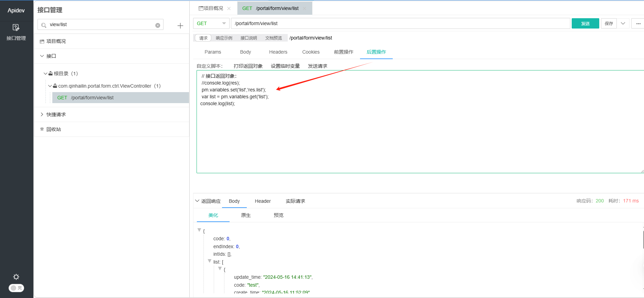Click the line pm.variables.set('list','res.list');
The width and height of the screenshot is (644, 298).
coord(234,90)
